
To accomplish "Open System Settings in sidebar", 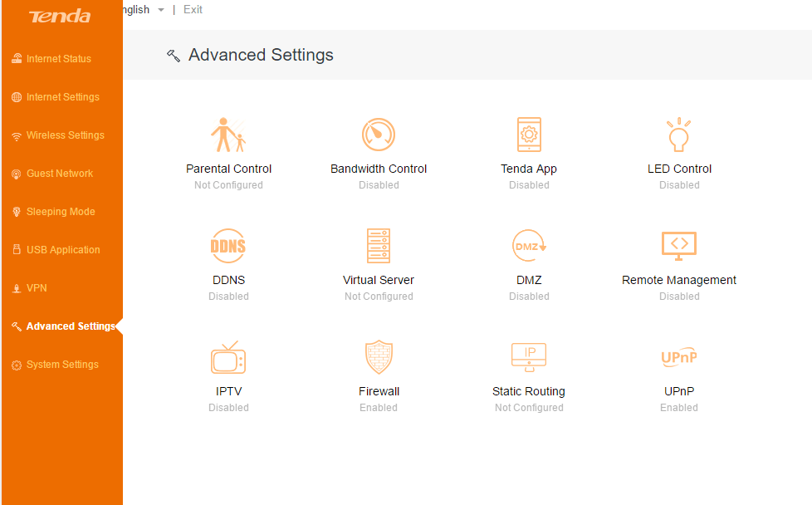I will (x=61, y=365).
